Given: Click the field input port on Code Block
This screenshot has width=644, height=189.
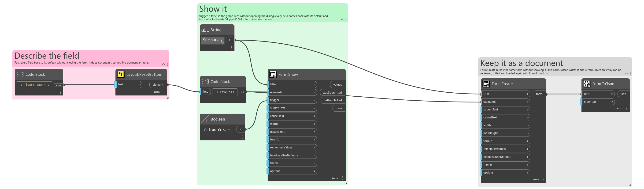Looking at the screenshot, I should pyautogui.click(x=205, y=92).
